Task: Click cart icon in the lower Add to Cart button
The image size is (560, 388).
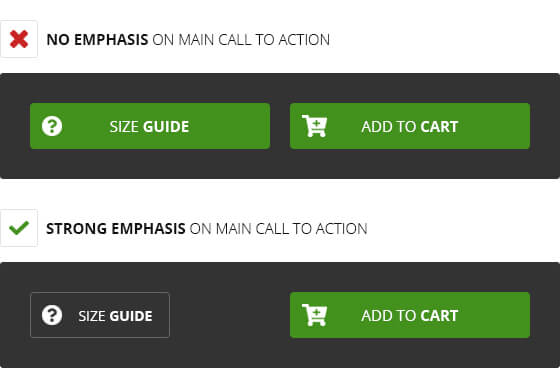Action: tap(314, 315)
